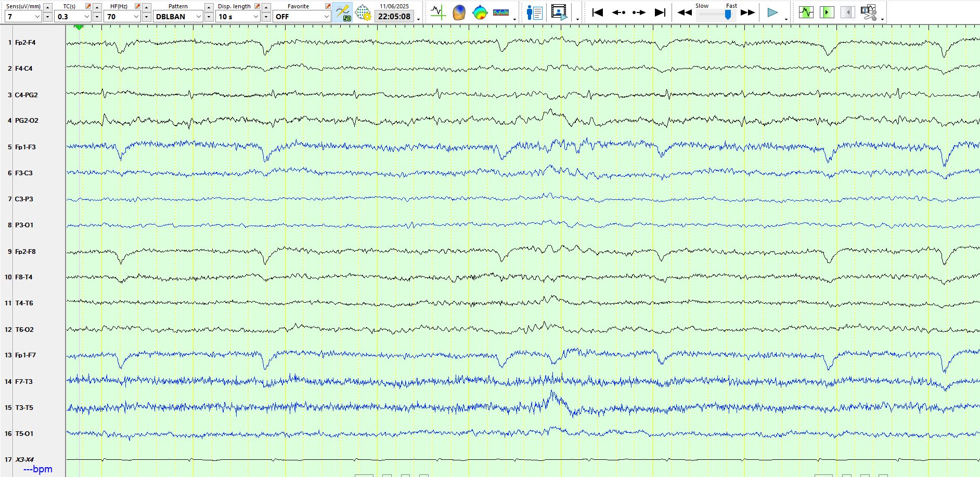Activate the waveform cursor measurement tool

[438, 12]
